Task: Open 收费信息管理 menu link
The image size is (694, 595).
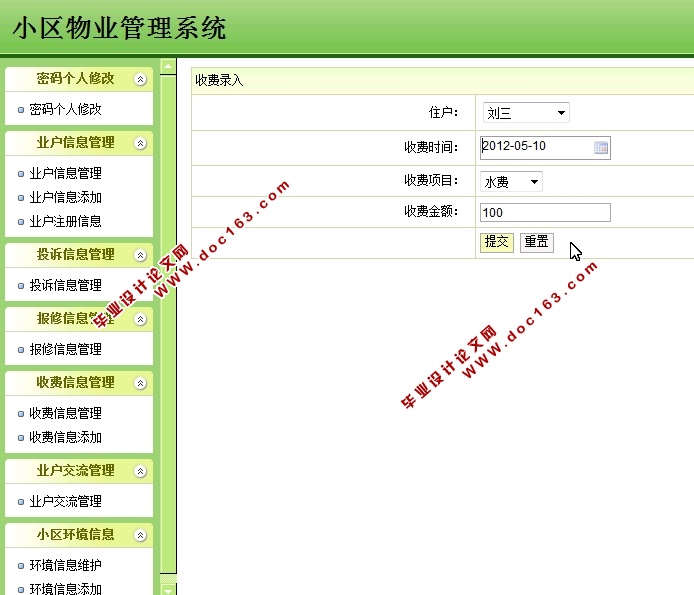Action: tap(65, 413)
